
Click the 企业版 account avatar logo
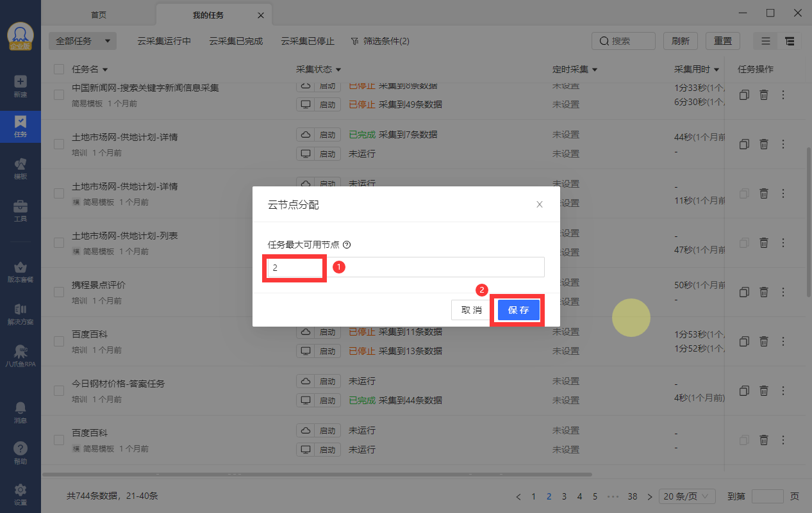point(21,37)
